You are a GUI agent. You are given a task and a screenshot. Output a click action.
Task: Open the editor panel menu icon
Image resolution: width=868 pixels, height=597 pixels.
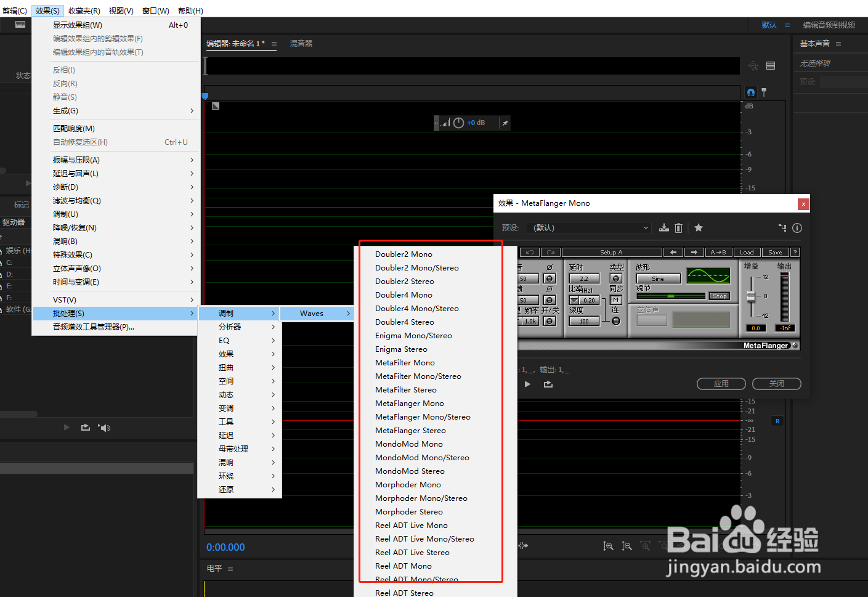pos(274,44)
